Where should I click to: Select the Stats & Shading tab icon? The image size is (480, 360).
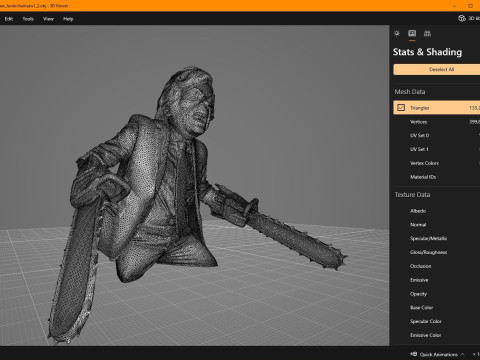click(412, 33)
